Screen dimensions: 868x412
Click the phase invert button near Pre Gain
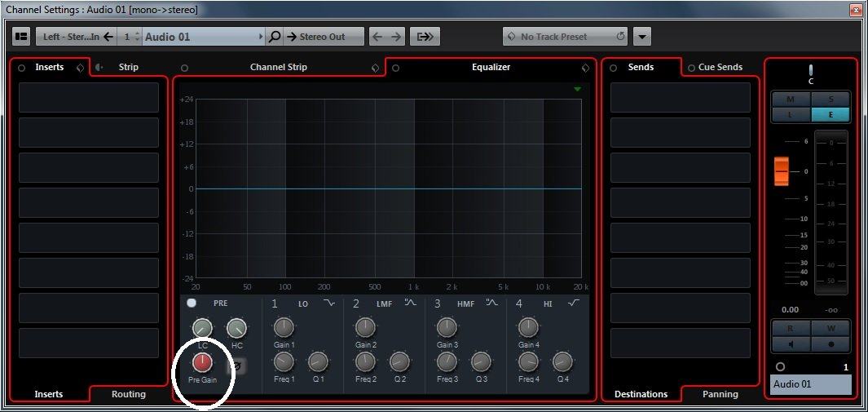click(x=237, y=365)
